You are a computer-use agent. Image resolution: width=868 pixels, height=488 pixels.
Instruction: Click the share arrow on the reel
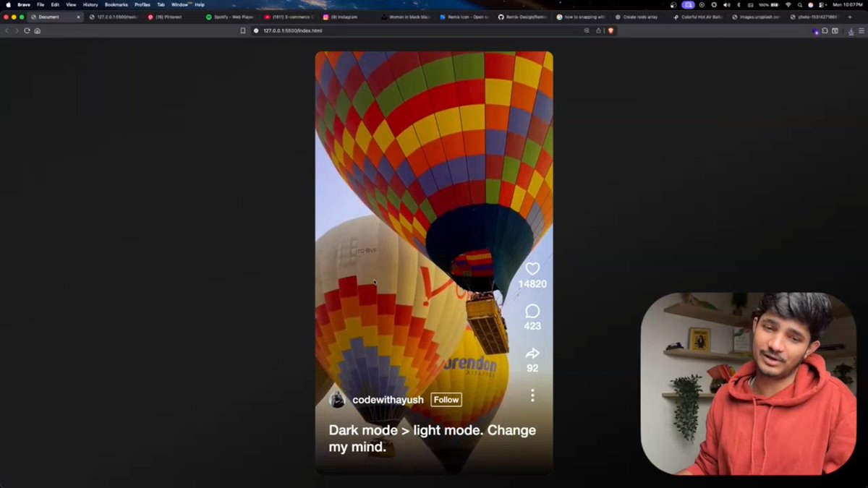[532, 354]
